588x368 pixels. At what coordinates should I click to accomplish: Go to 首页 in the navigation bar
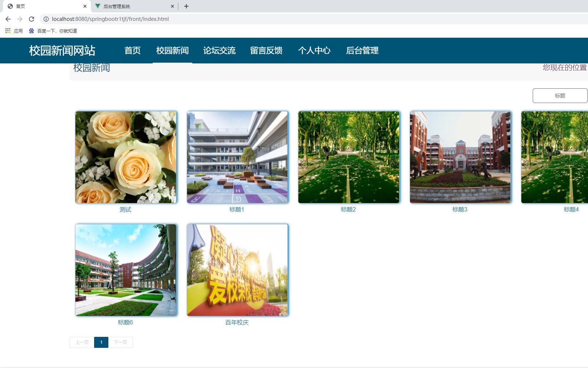(x=133, y=51)
